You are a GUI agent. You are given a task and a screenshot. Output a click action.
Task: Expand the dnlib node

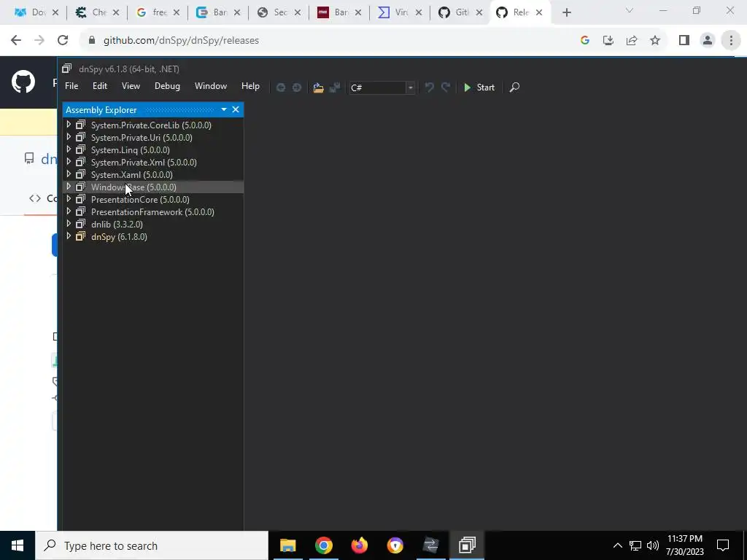tap(69, 224)
